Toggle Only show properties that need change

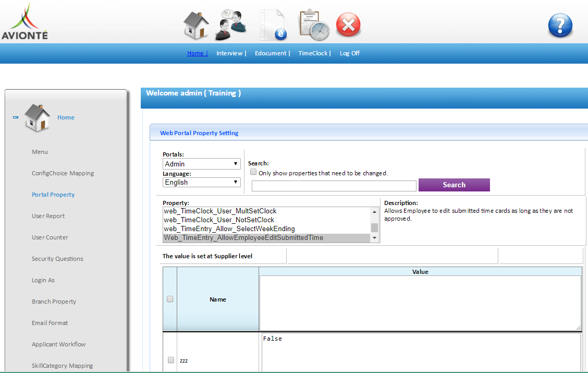pos(253,172)
